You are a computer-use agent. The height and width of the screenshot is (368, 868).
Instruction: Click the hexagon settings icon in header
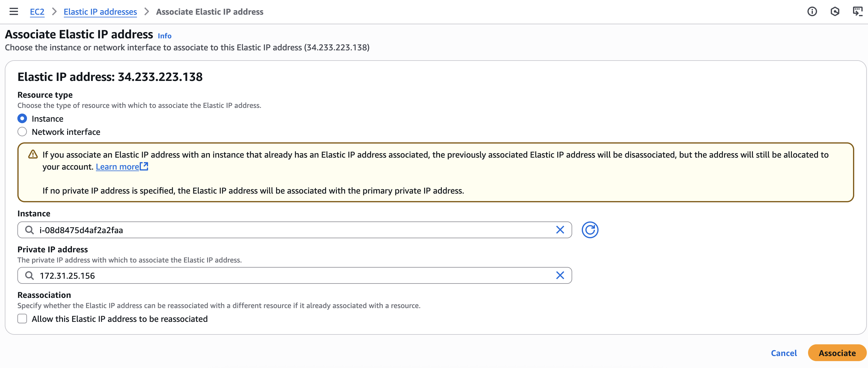pyautogui.click(x=835, y=11)
